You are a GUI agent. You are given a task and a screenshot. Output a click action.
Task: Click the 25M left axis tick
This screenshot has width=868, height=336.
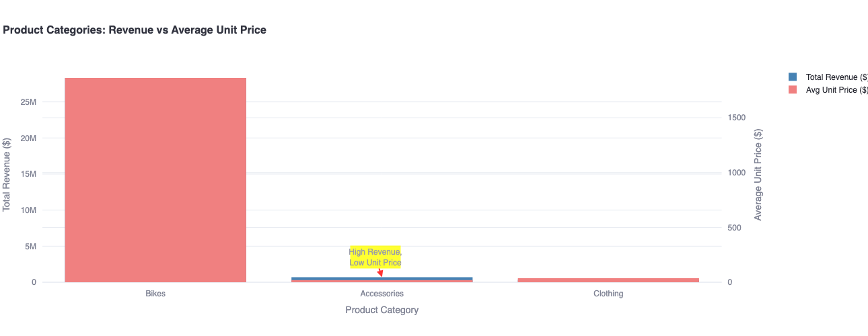tap(28, 102)
